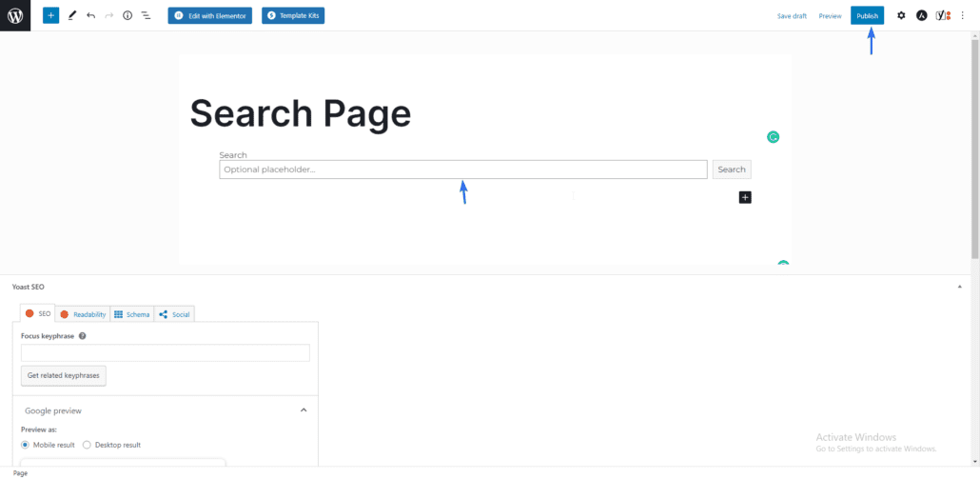Click Get related keyphrases
The image size is (980, 479).
click(64, 376)
